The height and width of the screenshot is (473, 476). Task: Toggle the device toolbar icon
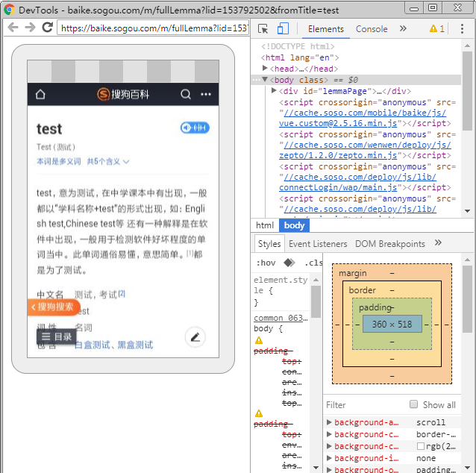point(283,28)
